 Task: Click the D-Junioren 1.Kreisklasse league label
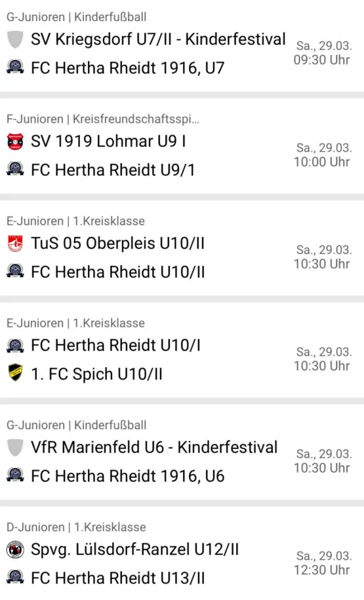click(x=76, y=527)
